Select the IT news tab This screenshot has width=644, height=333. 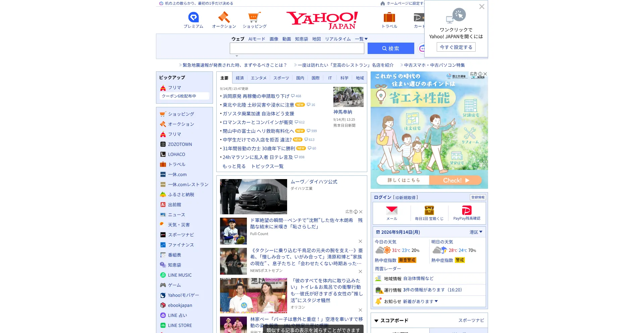pyautogui.click(x=330, y=78)
